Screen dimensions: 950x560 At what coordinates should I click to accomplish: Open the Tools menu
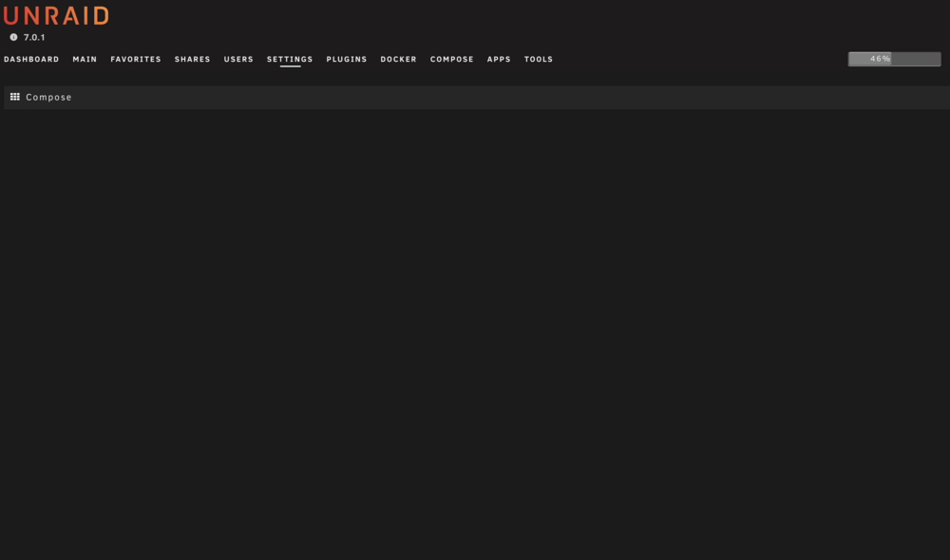[539, 60]
